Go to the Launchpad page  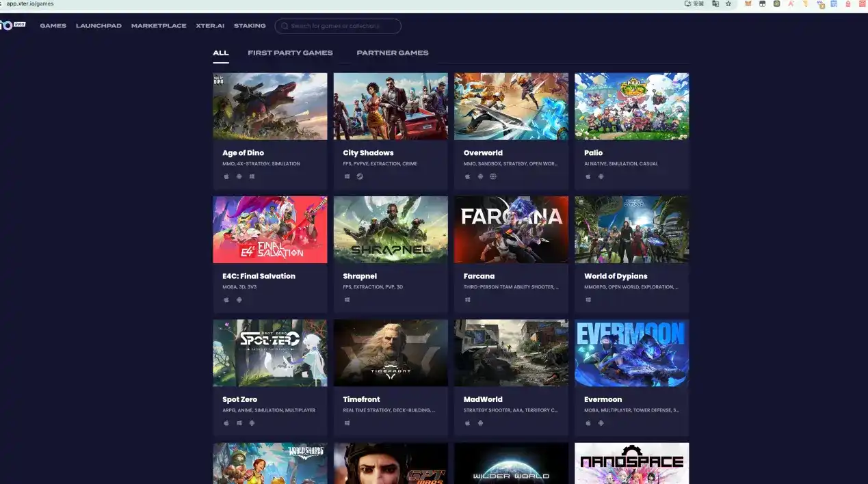(98, 26)
